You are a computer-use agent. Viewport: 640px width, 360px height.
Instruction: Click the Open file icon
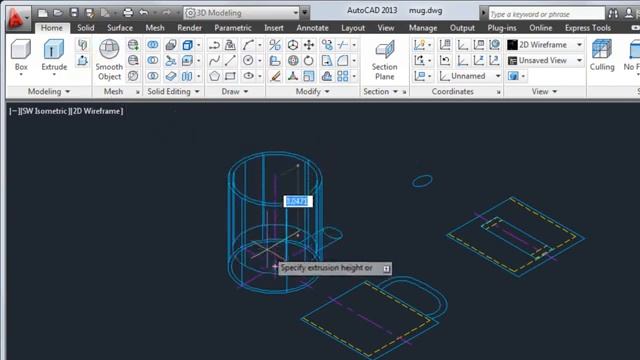[58, 13]
